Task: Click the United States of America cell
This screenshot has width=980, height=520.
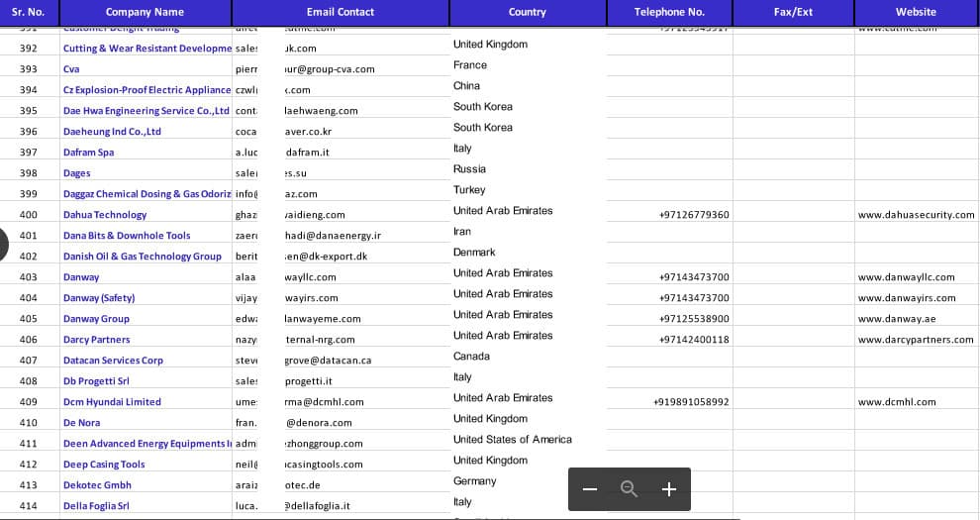Action: coord(513,440)
